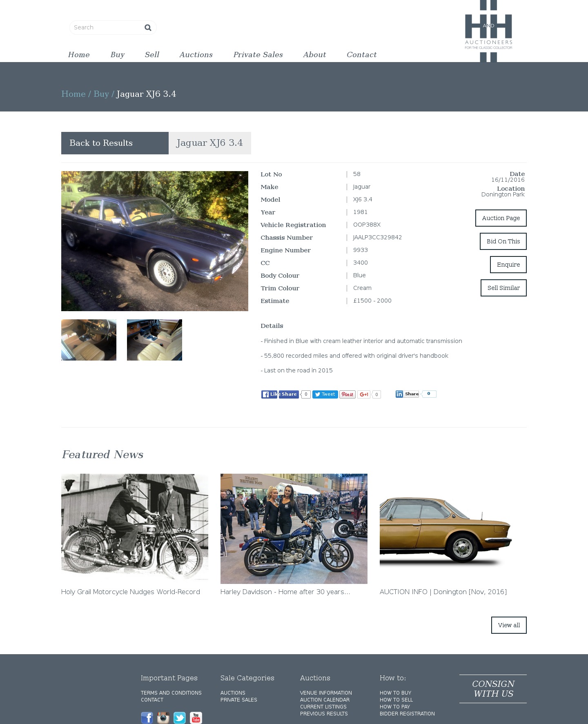Go Back to Results
The image size is (588, 724).
pyautogui.click(x=115, y=143)
